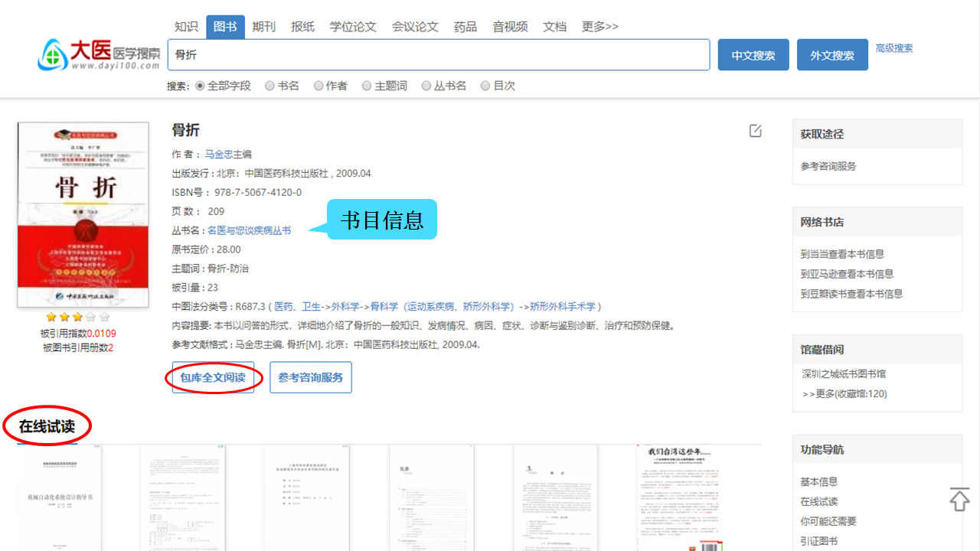
Task: Click the 在线试读 section heading
Action: (x=47, y=427)
